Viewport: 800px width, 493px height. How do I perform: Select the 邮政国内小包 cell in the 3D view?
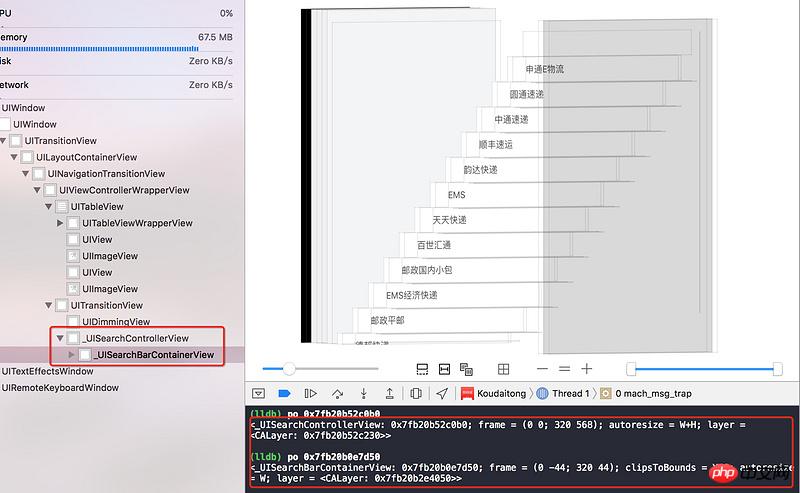[x=427, y=270]
